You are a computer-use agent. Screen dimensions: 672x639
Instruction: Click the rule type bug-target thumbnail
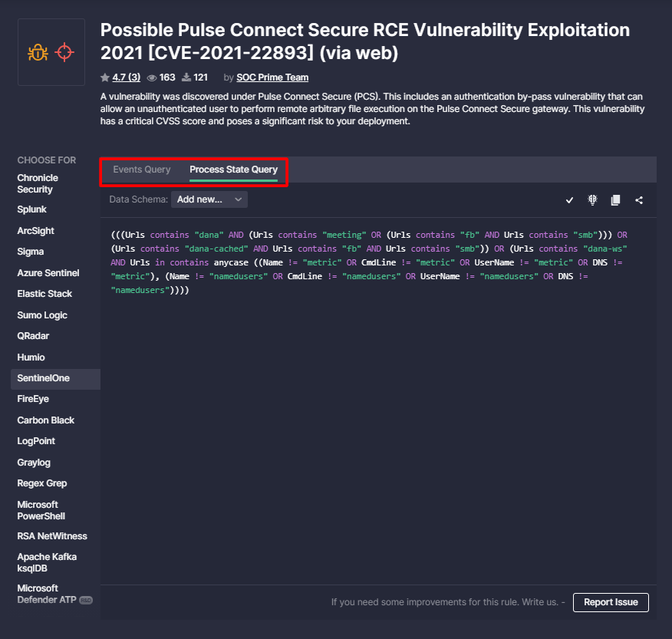[51, 53]
